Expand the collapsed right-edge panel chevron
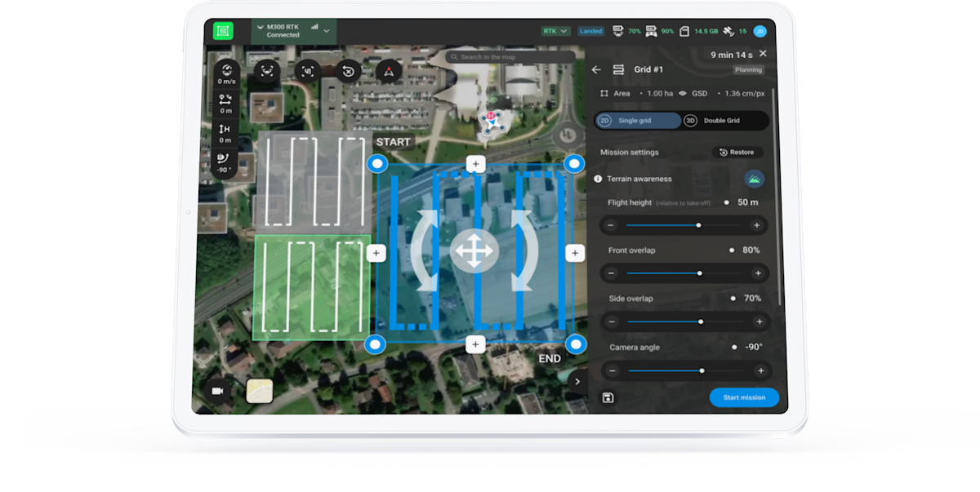The height and width of the screenshot is (492, 980). point(578,380)
